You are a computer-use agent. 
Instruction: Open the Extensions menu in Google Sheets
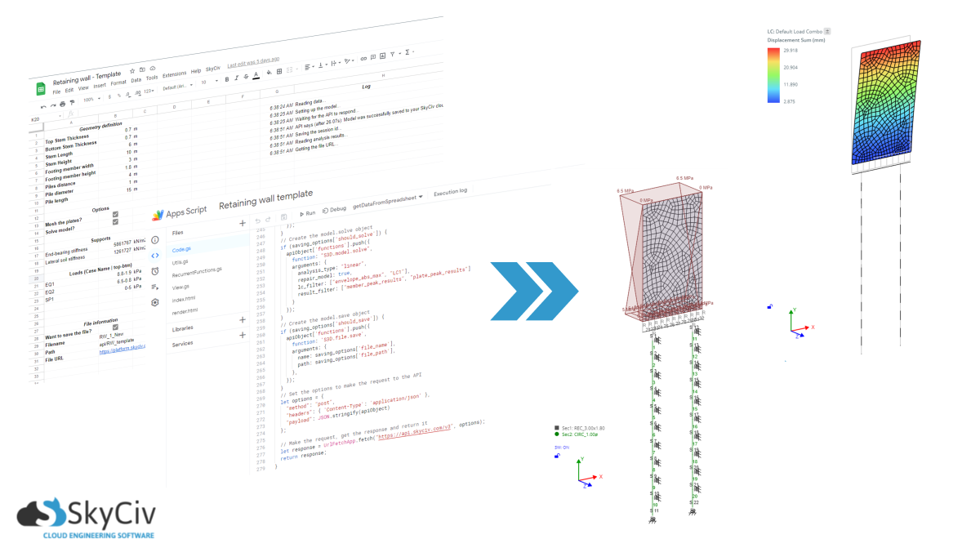[175, 74]
